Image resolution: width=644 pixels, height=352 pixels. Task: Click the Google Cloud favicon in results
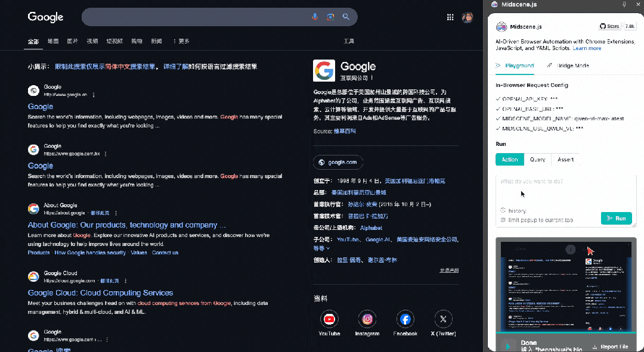[x=33, y=276]
